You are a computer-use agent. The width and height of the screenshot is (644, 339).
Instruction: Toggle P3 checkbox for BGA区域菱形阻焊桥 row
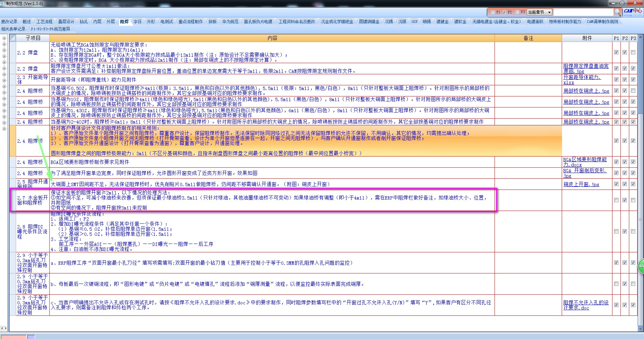click(x=633, y=162)
